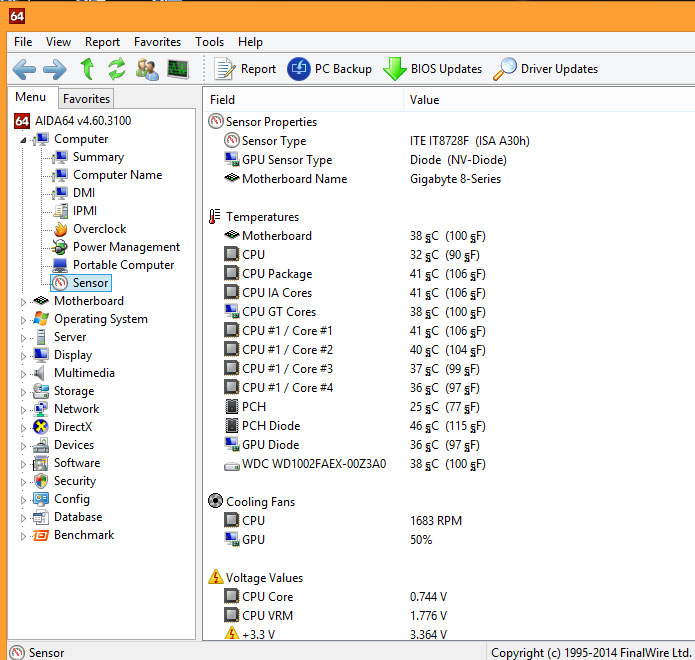Check for Driver Updates

click(546, 69)
